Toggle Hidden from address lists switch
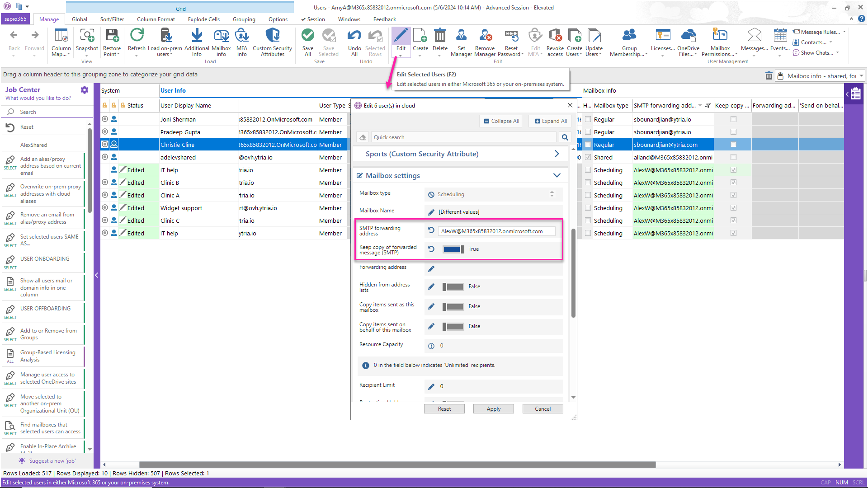 (453, 286)
